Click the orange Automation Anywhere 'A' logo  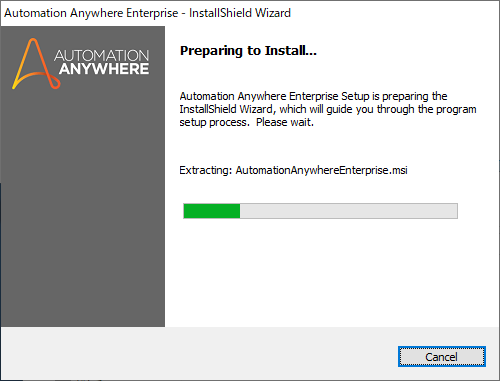click(x=36, y=64)
